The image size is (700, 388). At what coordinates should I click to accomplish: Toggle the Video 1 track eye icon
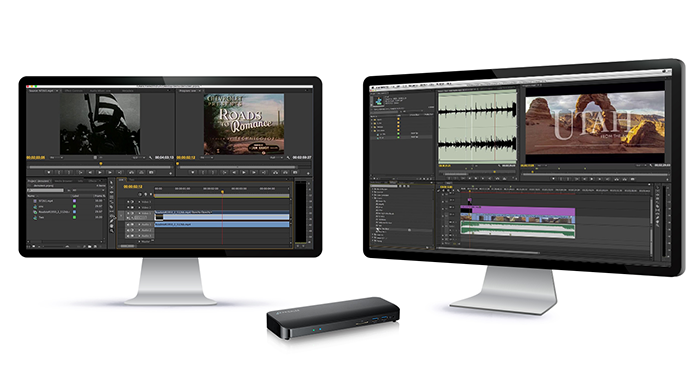tap(128, 213)
